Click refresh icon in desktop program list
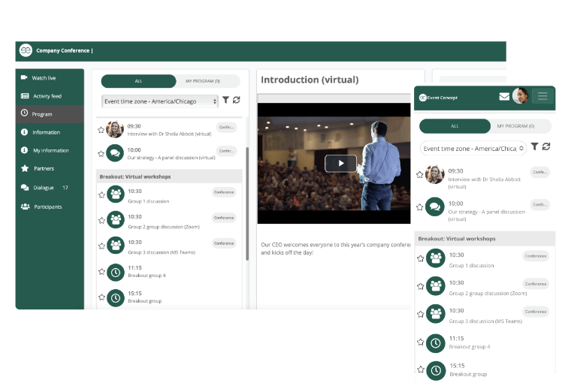The width and height of the screenshot is (571, 392). coord(237,100)
